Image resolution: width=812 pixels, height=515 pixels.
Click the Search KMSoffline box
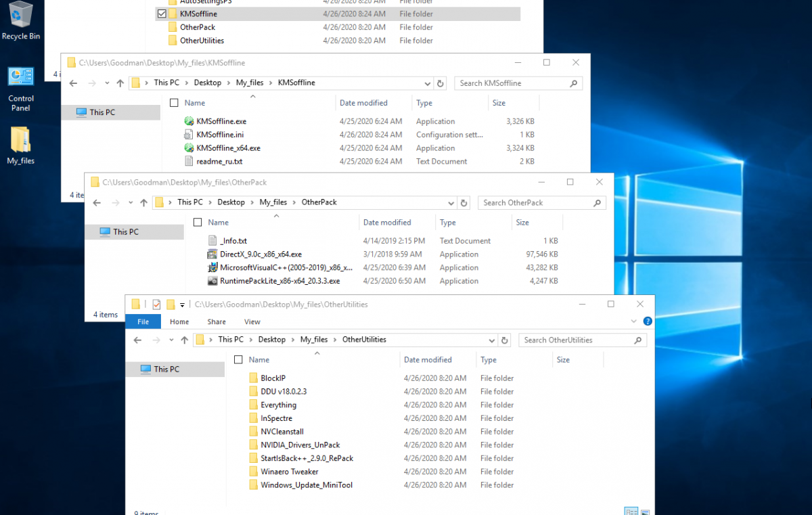518,83
